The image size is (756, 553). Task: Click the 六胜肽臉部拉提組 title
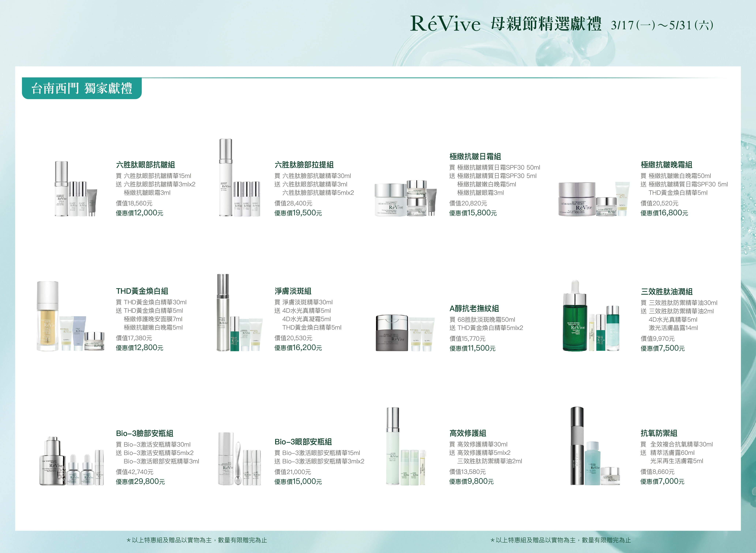[304, 165]
